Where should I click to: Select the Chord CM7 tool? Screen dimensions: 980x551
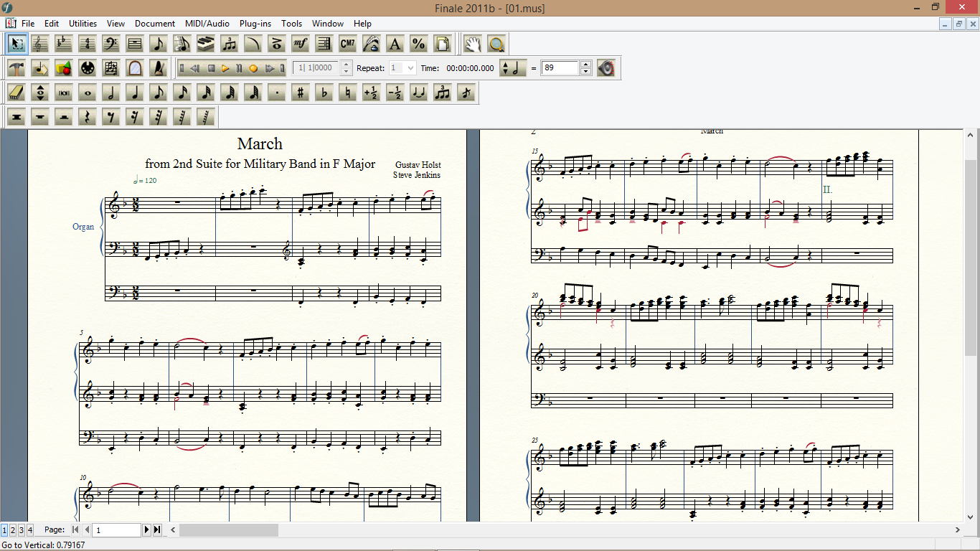[348, 44]
